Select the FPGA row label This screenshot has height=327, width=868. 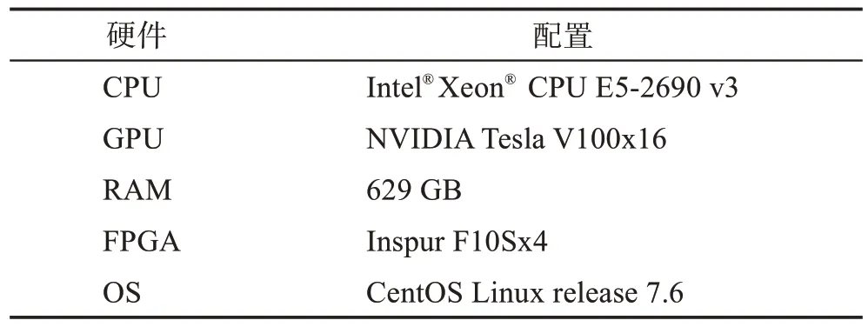point(141,242)
